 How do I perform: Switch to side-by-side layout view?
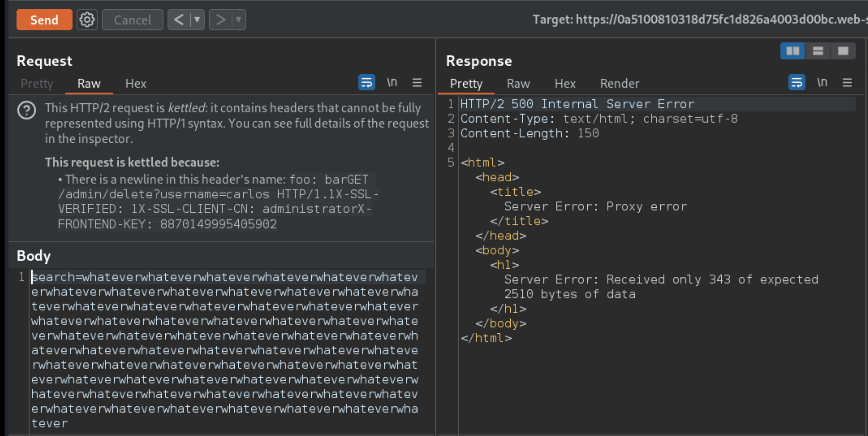[792, 51]
